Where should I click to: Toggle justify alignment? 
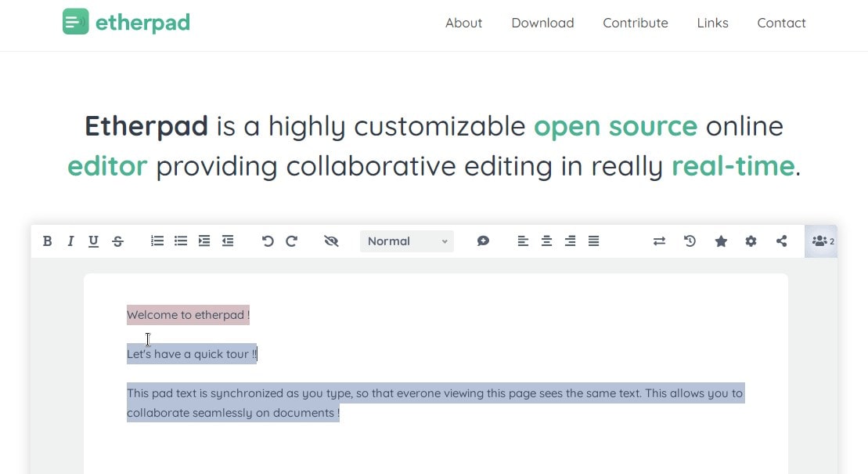click(593, 241)
